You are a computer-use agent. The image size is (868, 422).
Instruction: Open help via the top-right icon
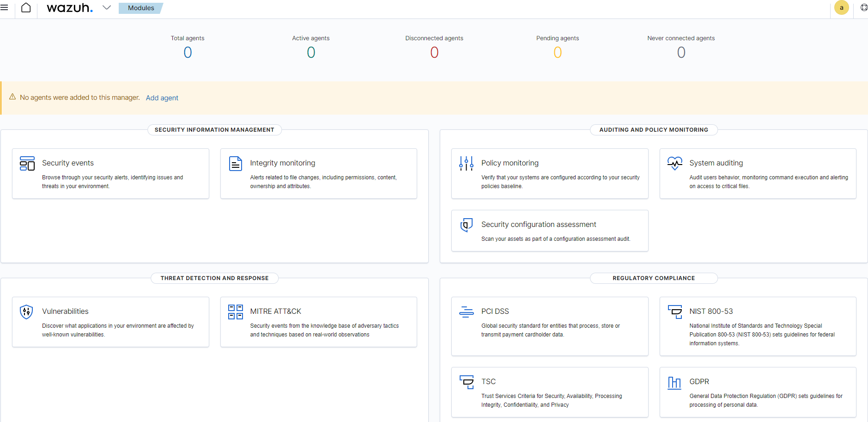(863, 8)
